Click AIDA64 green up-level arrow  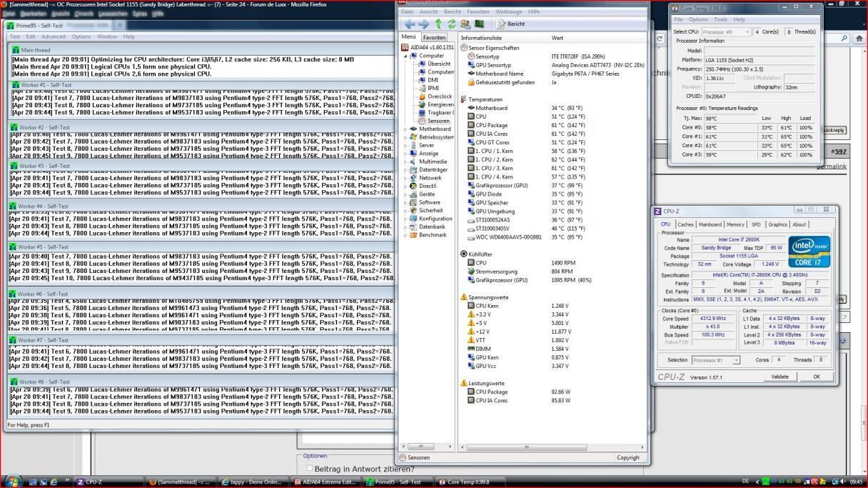438,24
